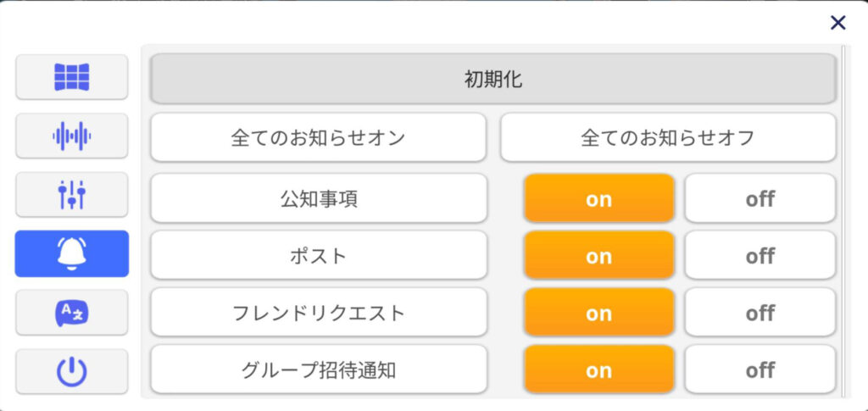Set 公知事項 notification to on
The width and height of the screenshot is (868, 411).
pos(599,198)
